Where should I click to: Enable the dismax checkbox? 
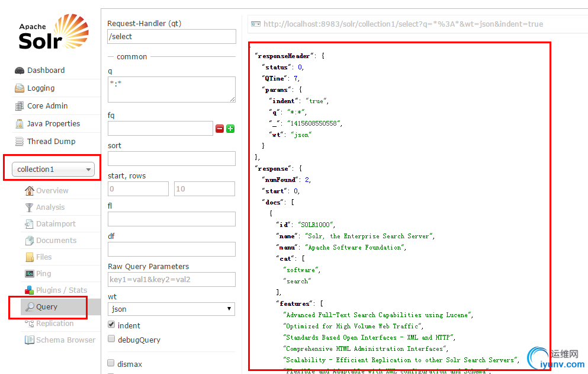coord(111,363)
